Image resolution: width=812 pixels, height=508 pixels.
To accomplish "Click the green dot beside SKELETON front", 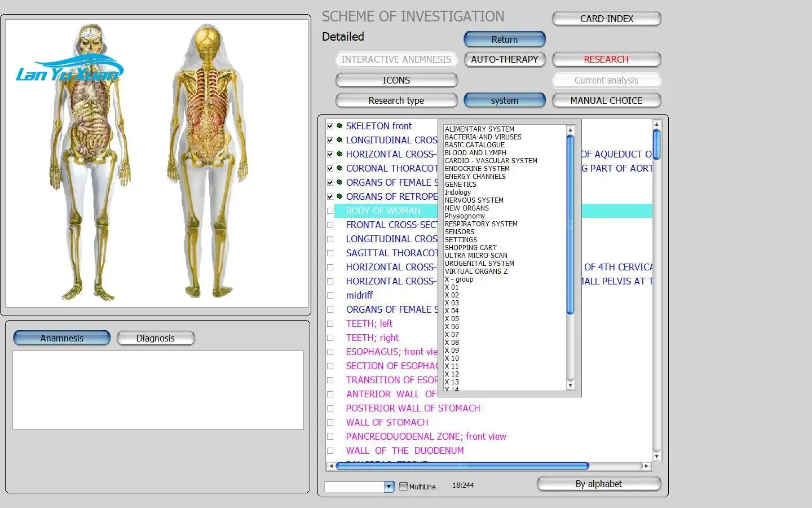I will coord(339,126).
